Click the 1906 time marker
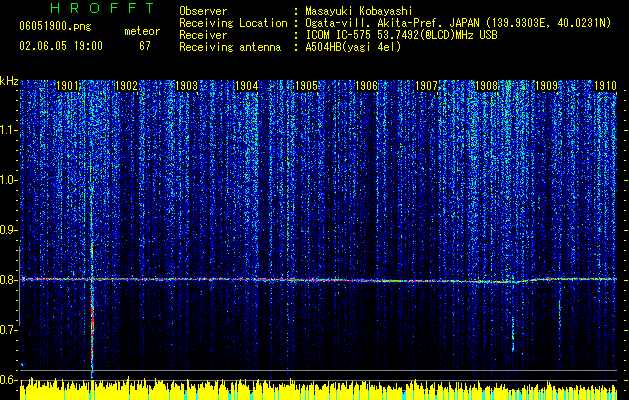The image size is (629, 400). pos(366,86)
